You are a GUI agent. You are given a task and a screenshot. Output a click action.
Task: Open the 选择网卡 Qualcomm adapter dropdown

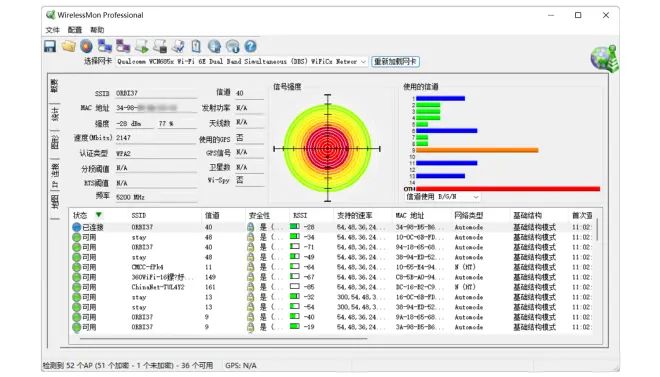pyautogui.click(x=242, y=61)
